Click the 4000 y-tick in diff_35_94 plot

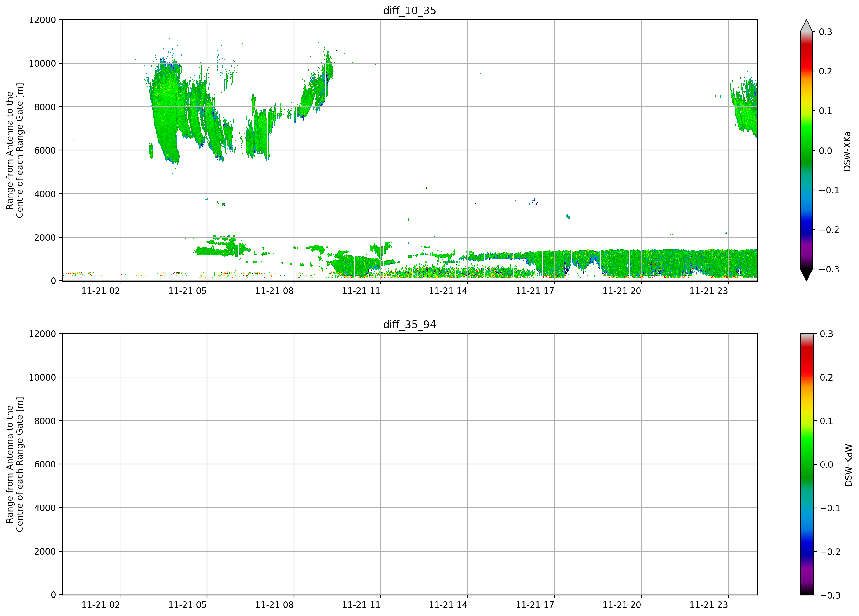coord(45,508)
